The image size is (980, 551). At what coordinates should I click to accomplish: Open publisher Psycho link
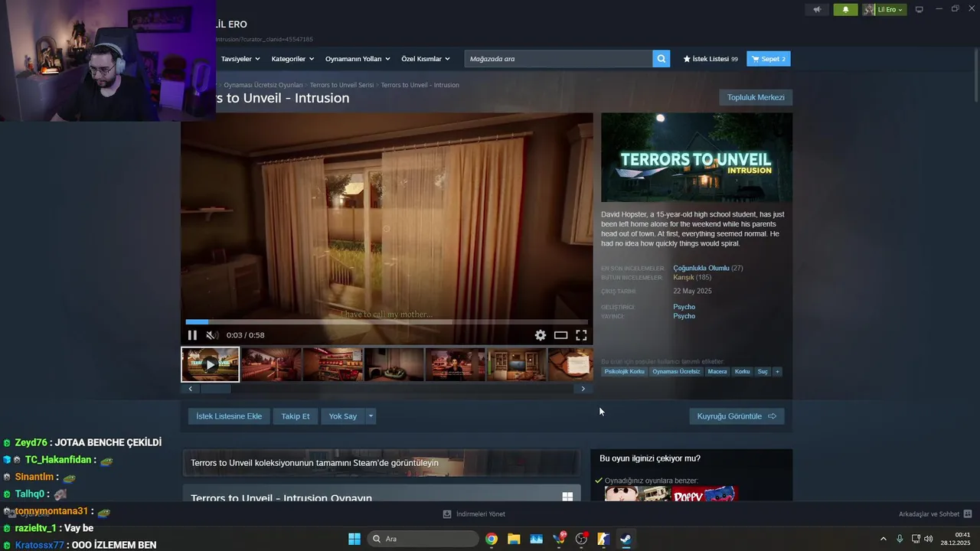coord(684,316)
